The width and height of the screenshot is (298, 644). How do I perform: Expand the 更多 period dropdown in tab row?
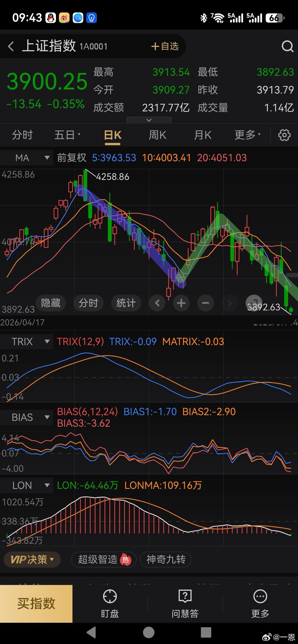(x=248, y=135)
